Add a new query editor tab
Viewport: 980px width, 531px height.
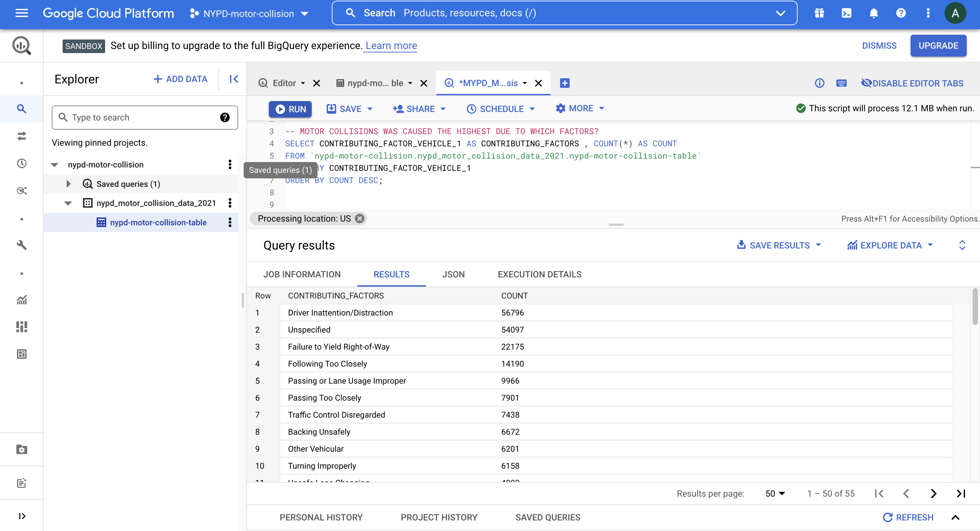click(x=565, y=83)
